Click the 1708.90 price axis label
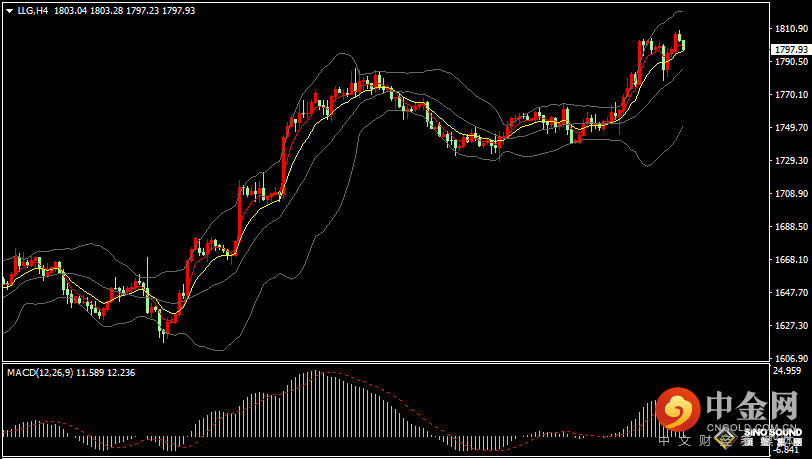 tap(790, 194)
